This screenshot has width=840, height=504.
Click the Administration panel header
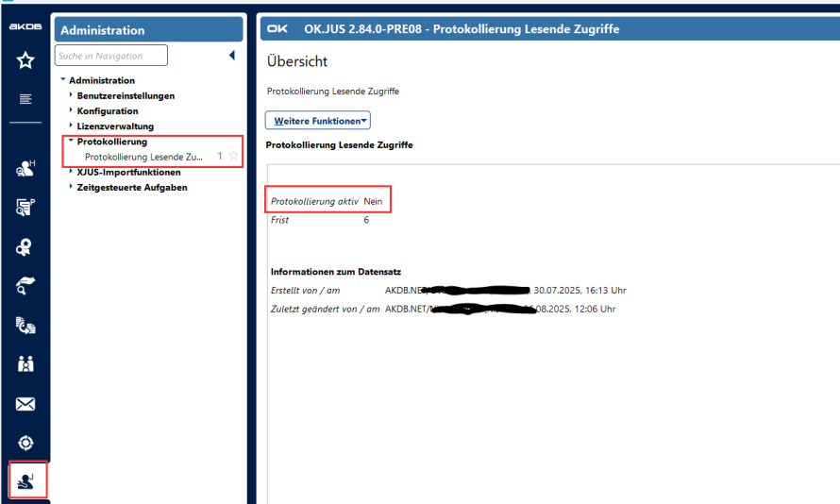click(x=148, y=29)
